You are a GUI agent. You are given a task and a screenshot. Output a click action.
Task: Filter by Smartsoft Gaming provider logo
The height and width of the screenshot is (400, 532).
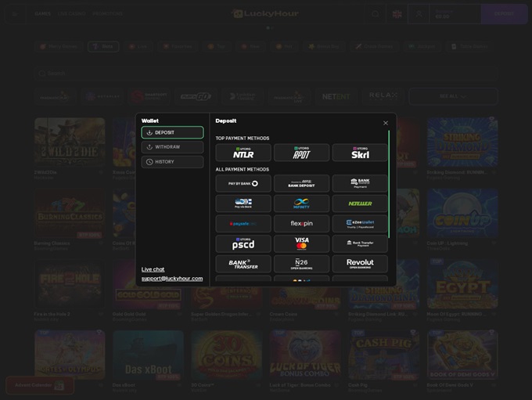149,97
